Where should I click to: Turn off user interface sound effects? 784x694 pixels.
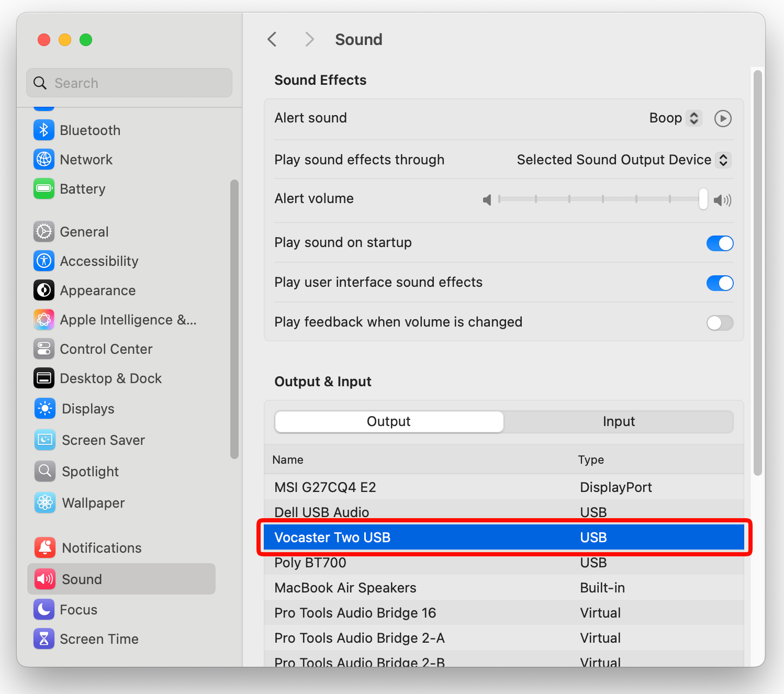pyautogui.click(x=720, y=283)
